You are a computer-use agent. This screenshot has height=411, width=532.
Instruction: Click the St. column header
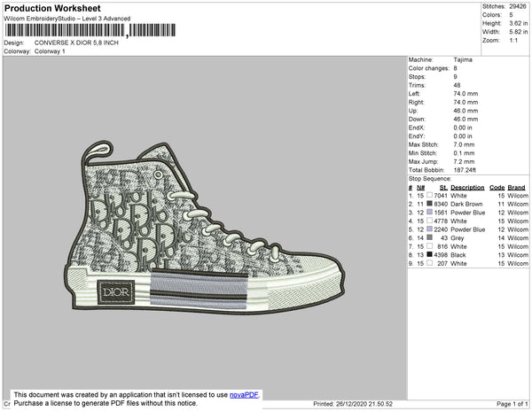[444, 188]
